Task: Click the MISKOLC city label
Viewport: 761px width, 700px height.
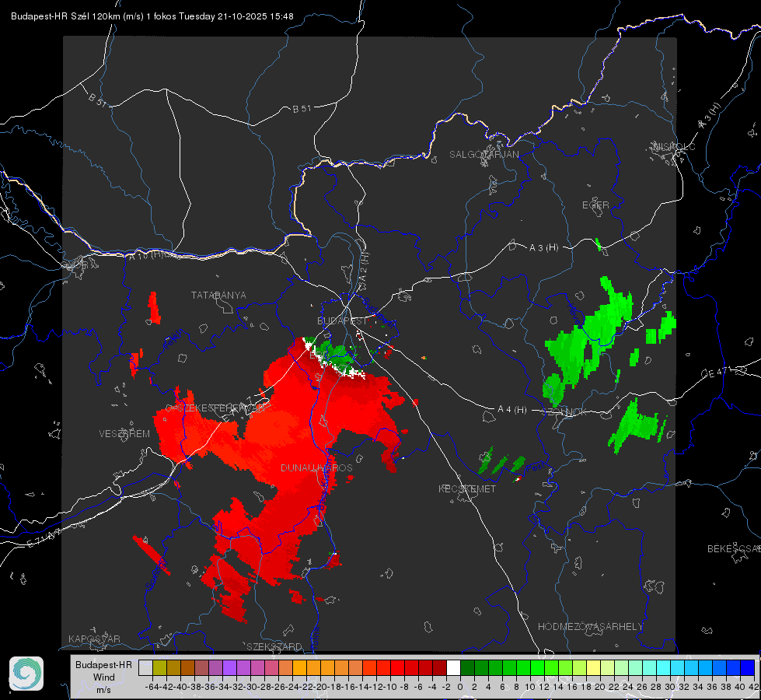Action: (x=674, y=146)
